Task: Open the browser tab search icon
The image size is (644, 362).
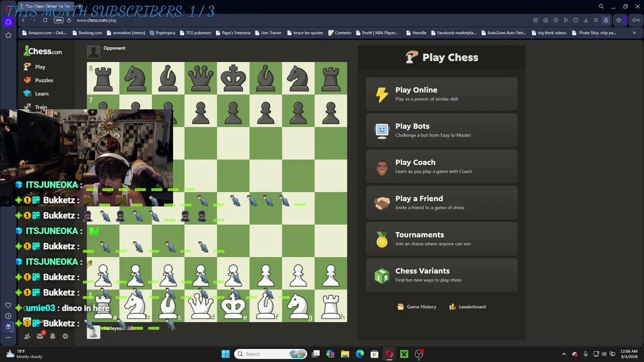Action: [x=601, y=7]
